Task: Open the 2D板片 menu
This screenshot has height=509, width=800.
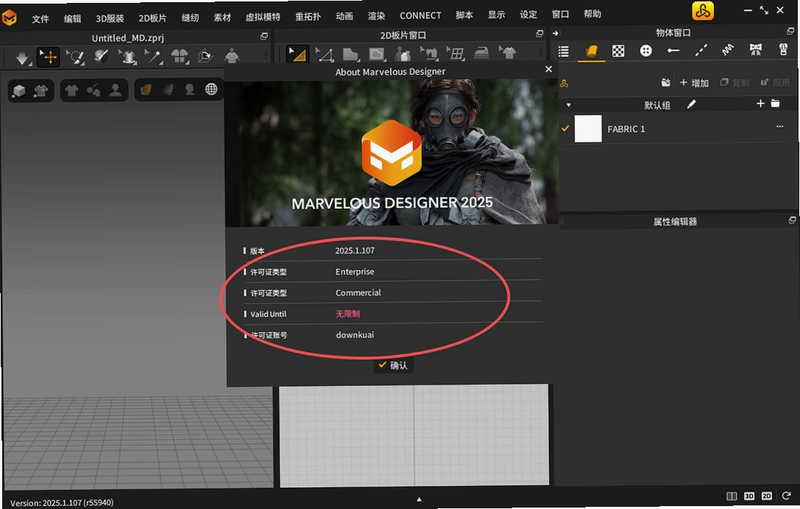Action: pyautogui.click(x=152, y=18)
